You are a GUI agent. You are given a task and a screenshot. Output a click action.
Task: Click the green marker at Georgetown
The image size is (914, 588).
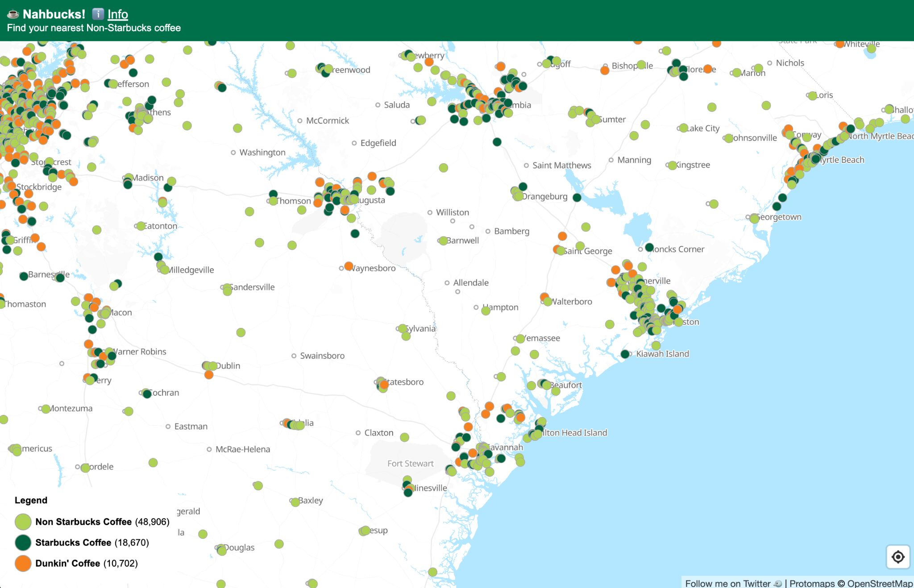pyautogui.click(x=754, y=219)
